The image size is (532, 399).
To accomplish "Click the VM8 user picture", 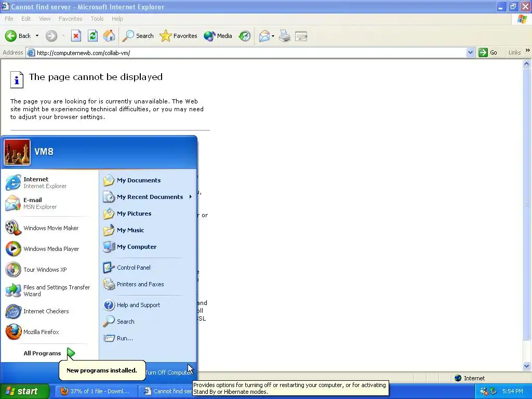I will (x=17, y=152).
